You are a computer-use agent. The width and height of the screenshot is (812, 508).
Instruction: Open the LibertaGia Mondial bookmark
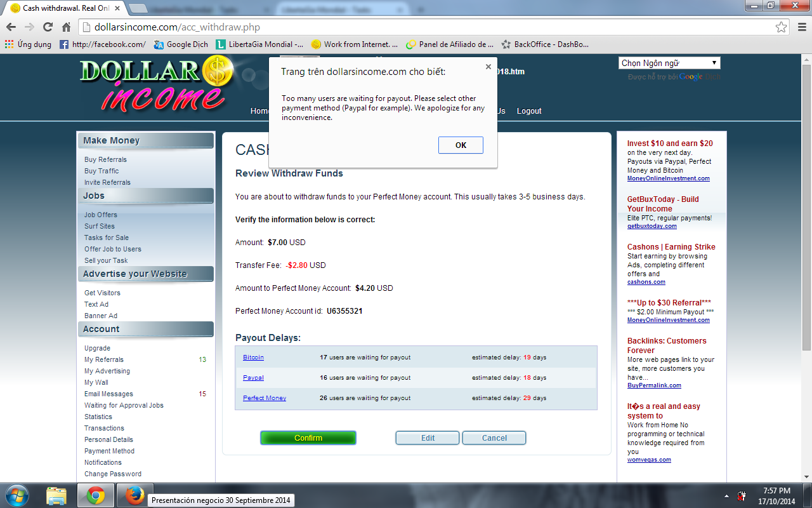click(259, 44)
